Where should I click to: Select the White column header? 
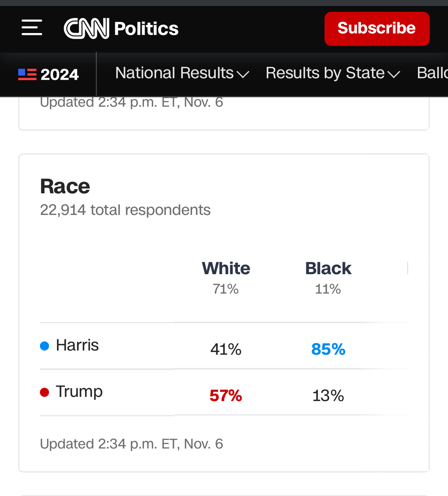pos(226,269)
